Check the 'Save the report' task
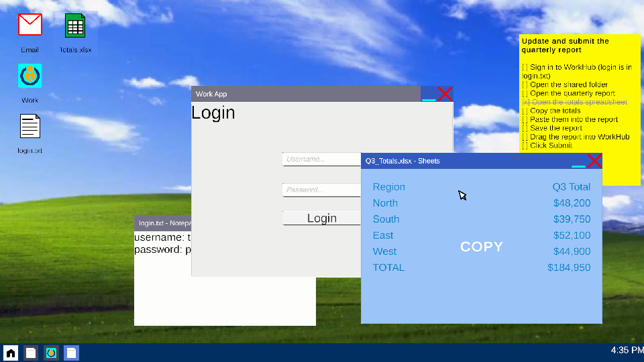 coord(525,128)
